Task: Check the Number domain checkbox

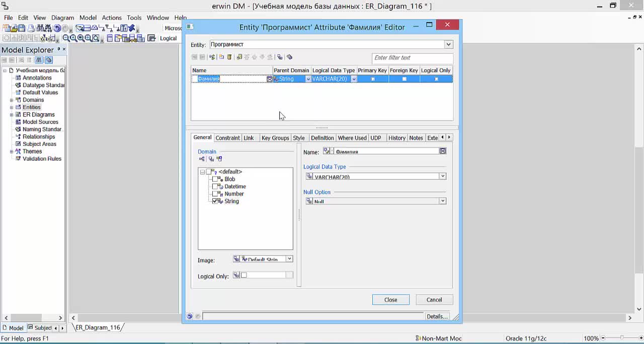Action: click(x=215, y=194)
